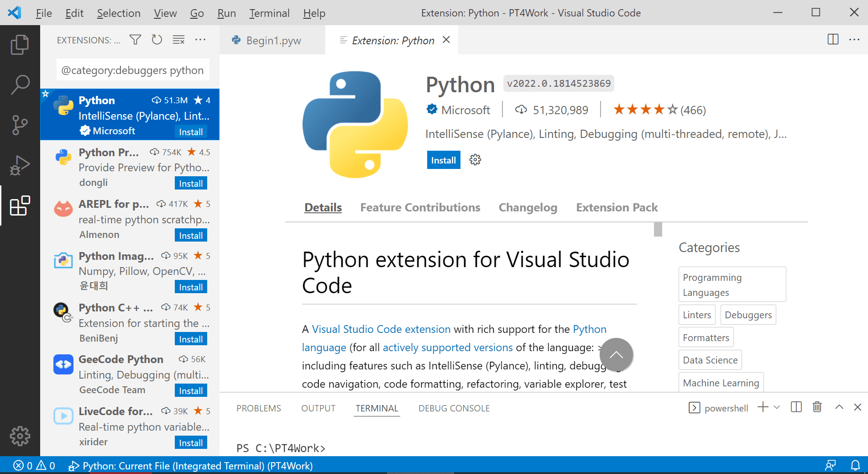Open editor more actions ellipsis
Viewport: 868px width, 474px height.
pyautogui.click(x=854, y=40)
